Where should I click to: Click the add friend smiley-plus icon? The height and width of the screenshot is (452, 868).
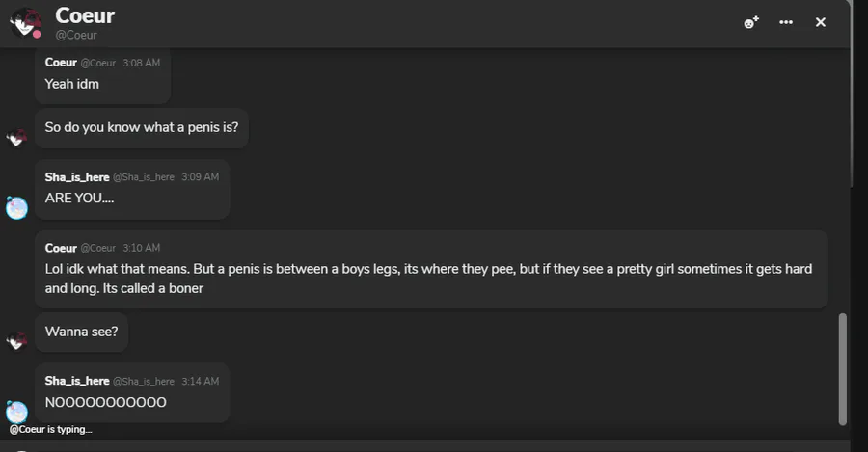(751, 22)
